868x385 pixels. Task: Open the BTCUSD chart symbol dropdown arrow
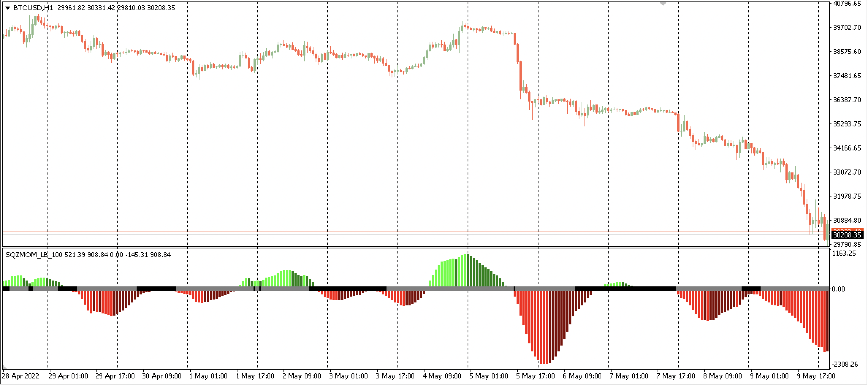pyautogui.click(x=8, y=6)
